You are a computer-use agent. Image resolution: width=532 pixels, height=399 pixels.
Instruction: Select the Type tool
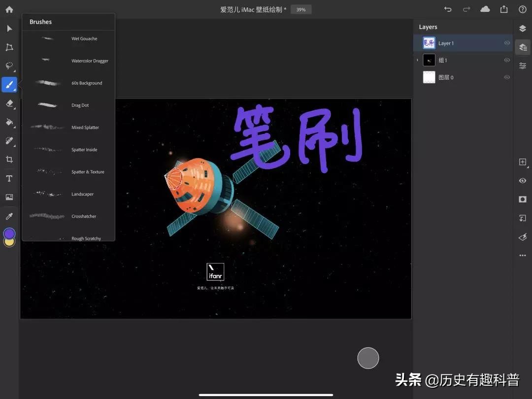point(9,178)
